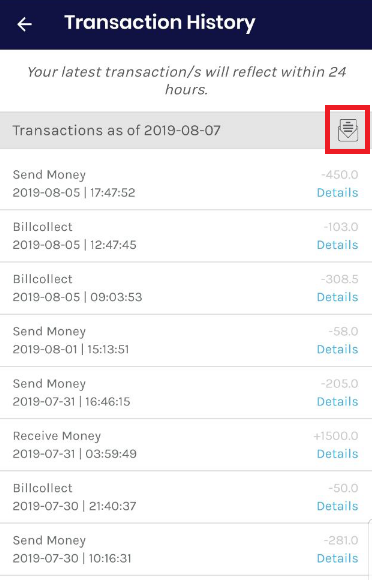The width and height of the screenshot is (375, 580).
Task: Open Details for Send Money -205.0
Action: (x=337, y=401)
